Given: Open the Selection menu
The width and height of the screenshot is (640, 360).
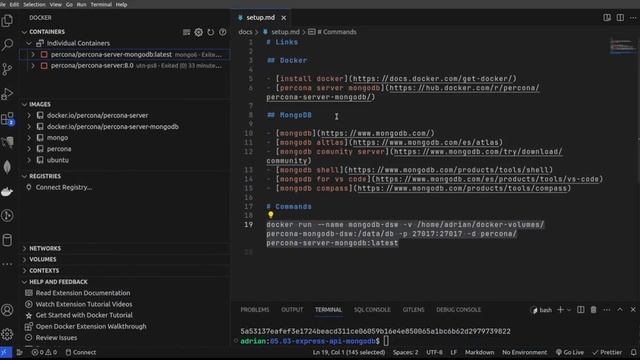Looking at the screenshot, I should point(34,4).
